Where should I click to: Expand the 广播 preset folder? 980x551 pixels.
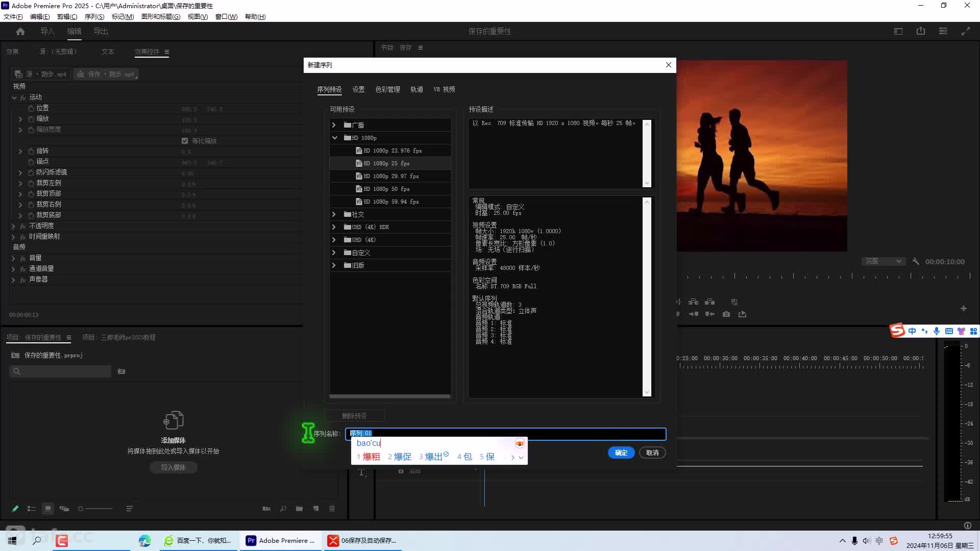point(334,125)
